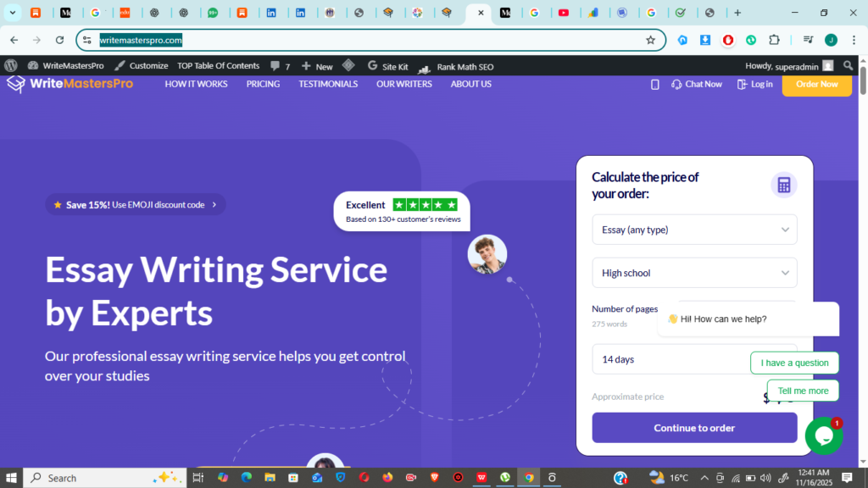Click the Continue to order button
The width and height of the screenshot is (868, 488).
tap(693, 428)
